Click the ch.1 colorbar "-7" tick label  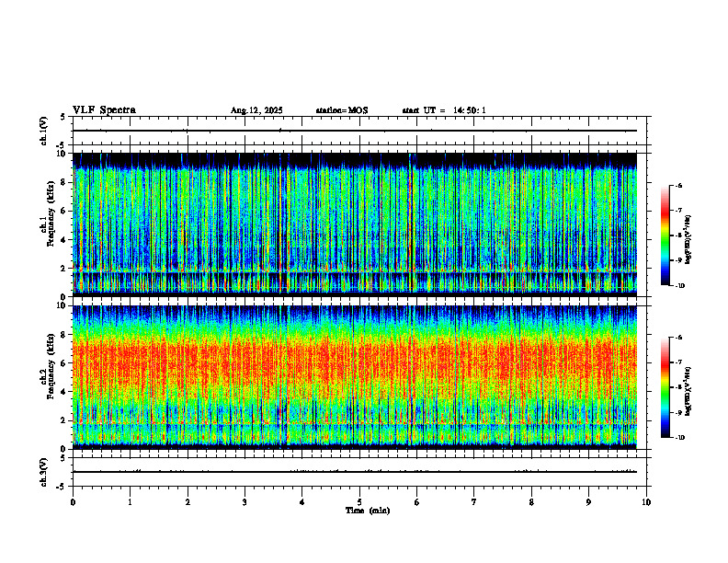tap(678, 211)
